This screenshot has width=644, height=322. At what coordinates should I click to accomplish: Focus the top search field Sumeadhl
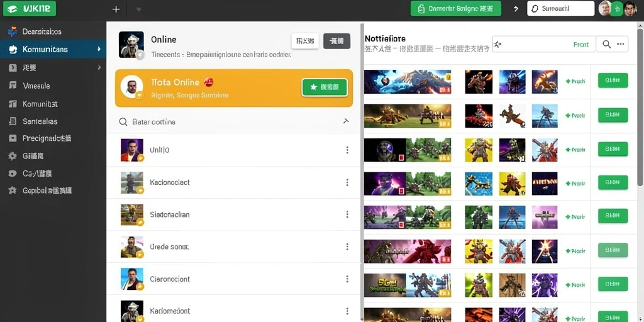[560, 9]
